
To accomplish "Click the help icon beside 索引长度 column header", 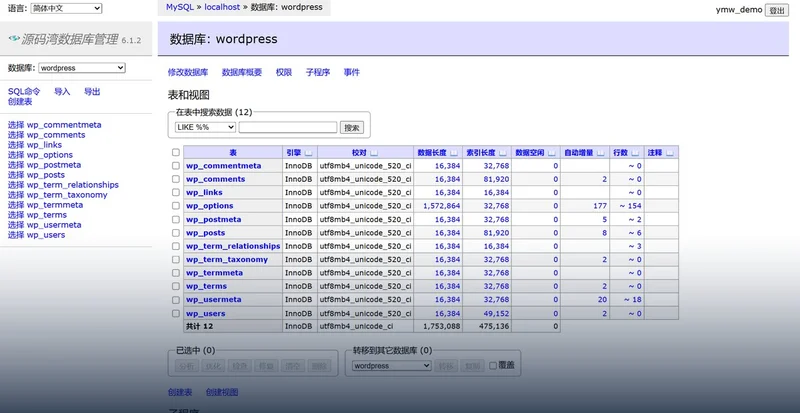I will pyautogui.click(x=503, y=153).
